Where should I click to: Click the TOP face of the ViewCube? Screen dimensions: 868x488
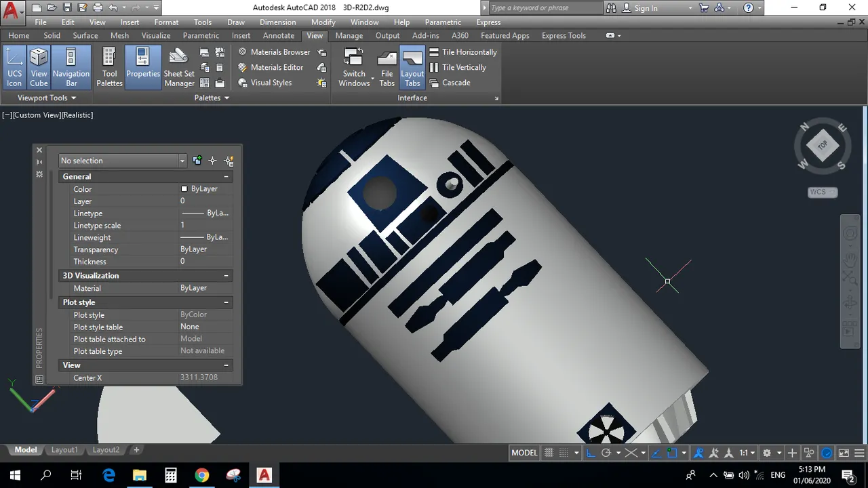[823, 145]
